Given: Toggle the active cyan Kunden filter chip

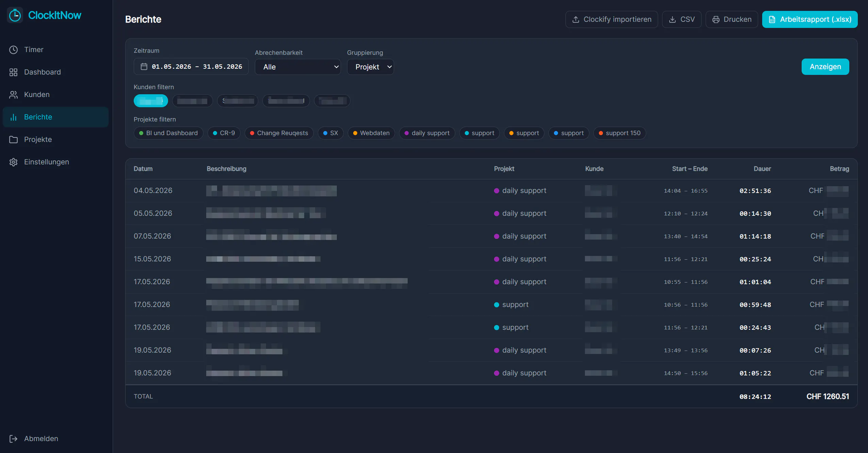Looking at the screenshot, I should (x=151, y=101).
